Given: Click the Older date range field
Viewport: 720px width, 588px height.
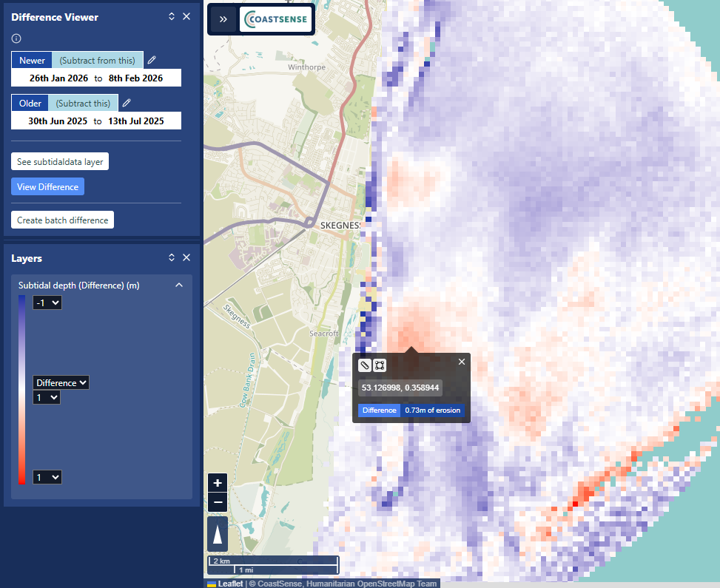Looking at the screenshot, I should click(x=96, y=121).
